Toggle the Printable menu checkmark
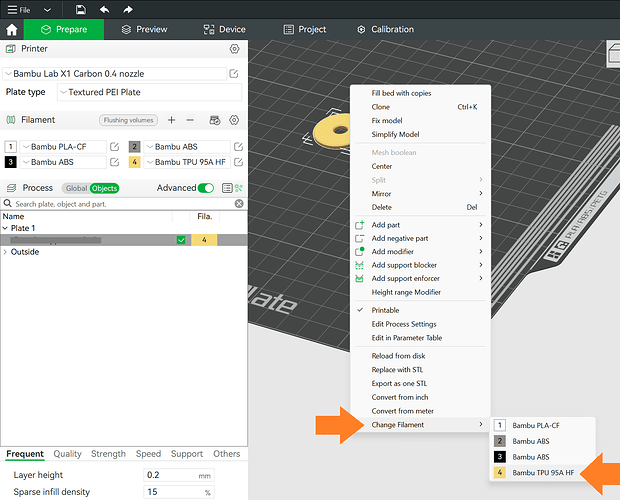 coord(360,310)
